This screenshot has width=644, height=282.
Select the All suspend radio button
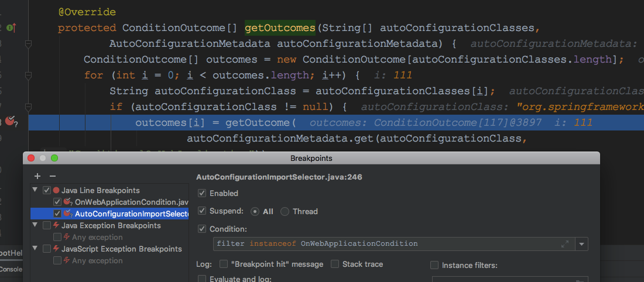255,211
